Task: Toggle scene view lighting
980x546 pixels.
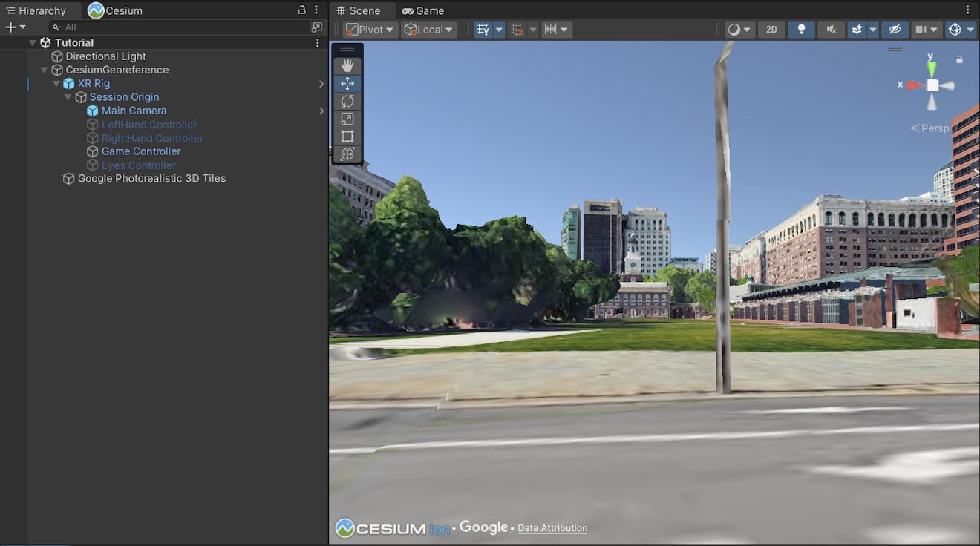Action: [x=801, y=29]
